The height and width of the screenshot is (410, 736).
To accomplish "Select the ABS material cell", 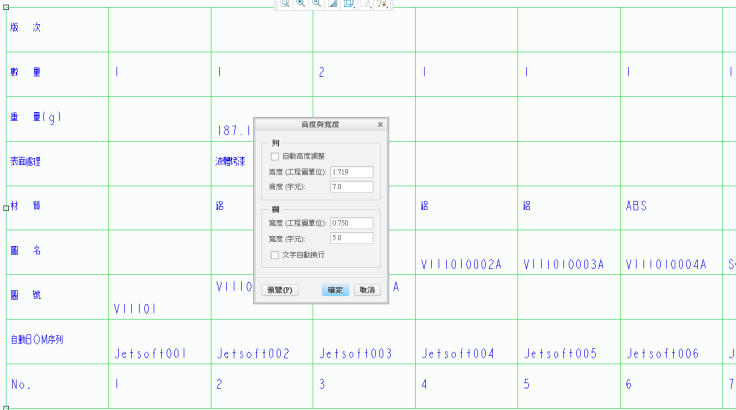I will [637, 206].
